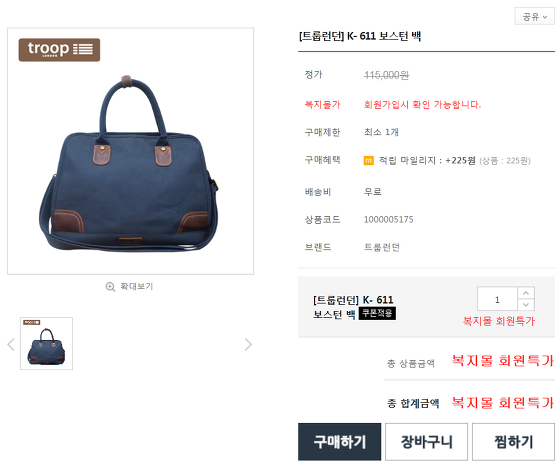Click the red 복지몰 회원특가 under quantity

[499, 321]
